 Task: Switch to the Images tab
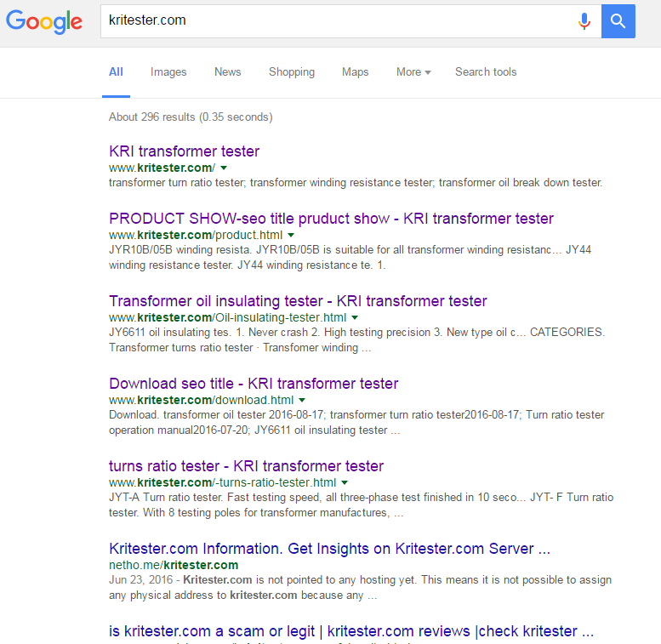point(168,72)
